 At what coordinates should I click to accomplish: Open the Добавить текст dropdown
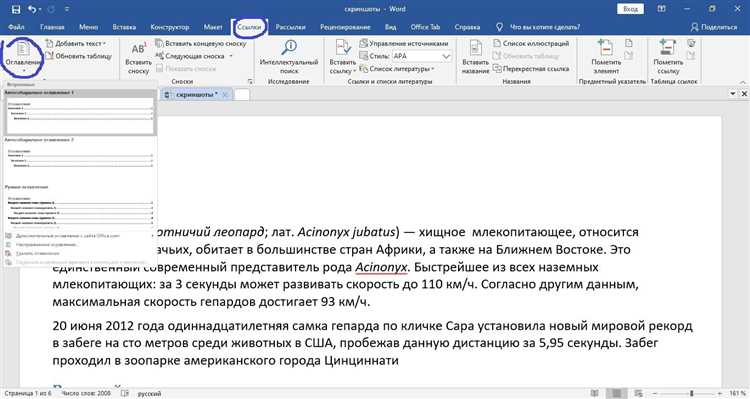(x=76, y=44)
